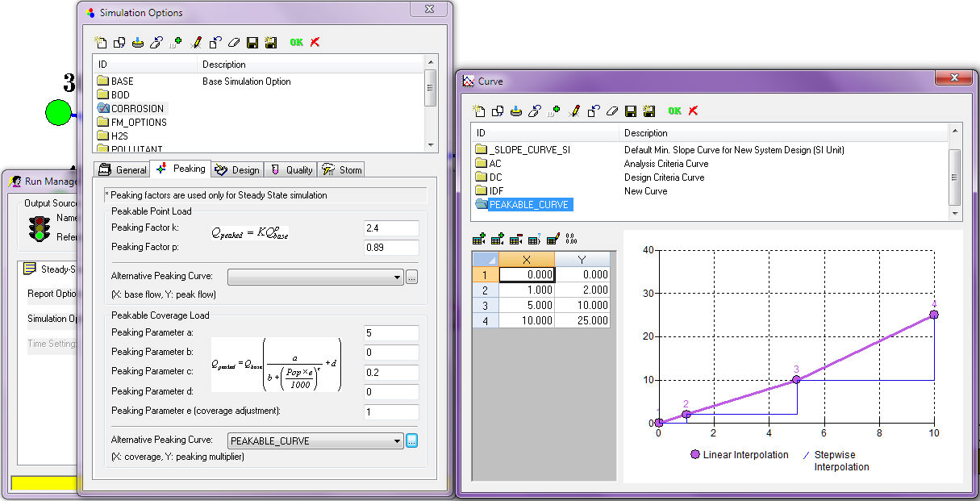Select the Peaking Factor k input field
This screenshot has width=980, height=501.
tap(390, 228)
